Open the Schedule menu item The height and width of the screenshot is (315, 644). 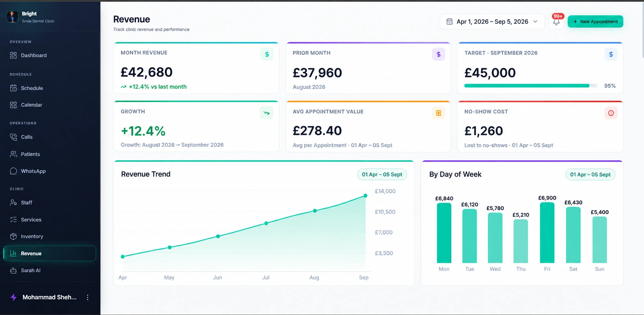tap(50, 88)
